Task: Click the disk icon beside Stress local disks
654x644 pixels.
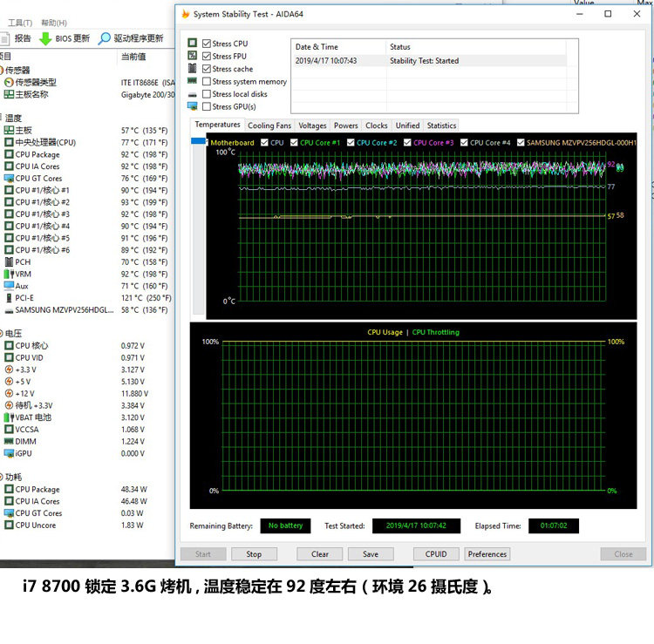Action: click(x=193, y=95)
